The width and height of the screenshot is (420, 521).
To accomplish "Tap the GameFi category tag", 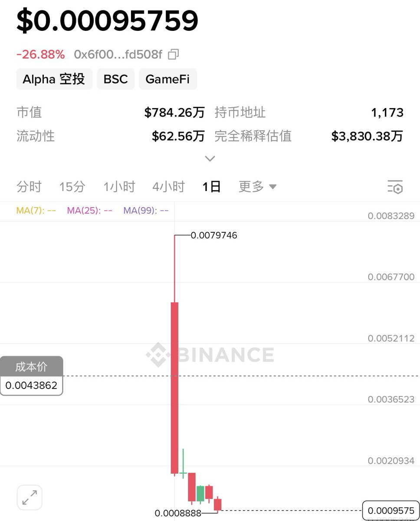I will tap(168, 79).
